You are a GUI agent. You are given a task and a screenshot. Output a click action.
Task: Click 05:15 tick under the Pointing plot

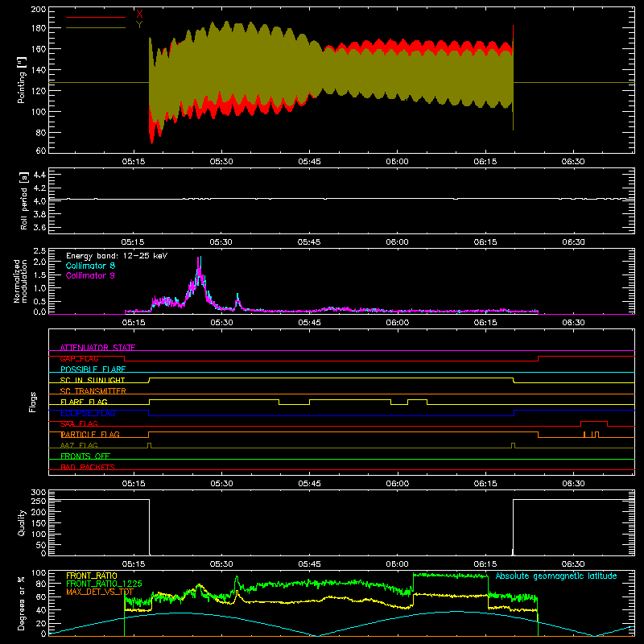tap(134, 162)
